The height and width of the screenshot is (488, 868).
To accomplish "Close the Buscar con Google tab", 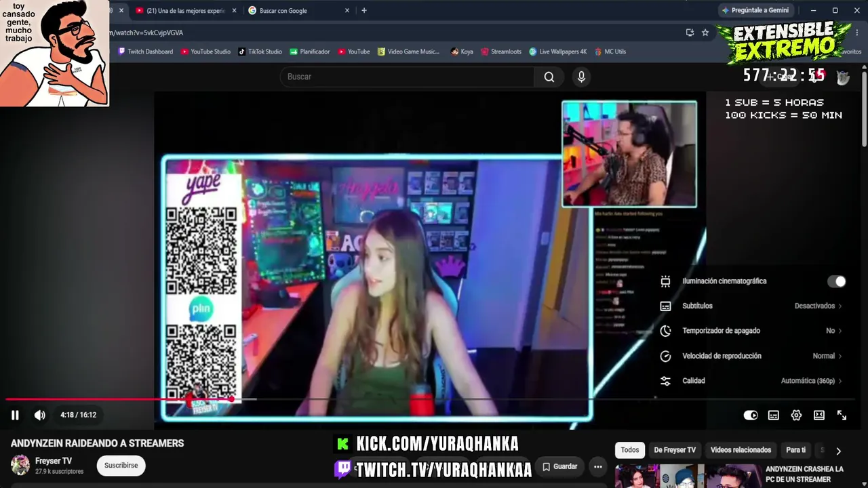I will coord(347,10).
